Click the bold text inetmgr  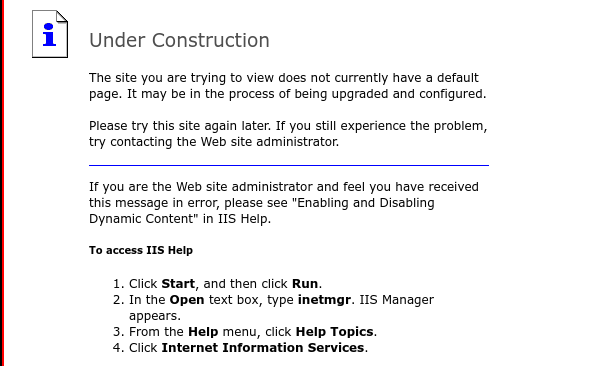[324, 300]
